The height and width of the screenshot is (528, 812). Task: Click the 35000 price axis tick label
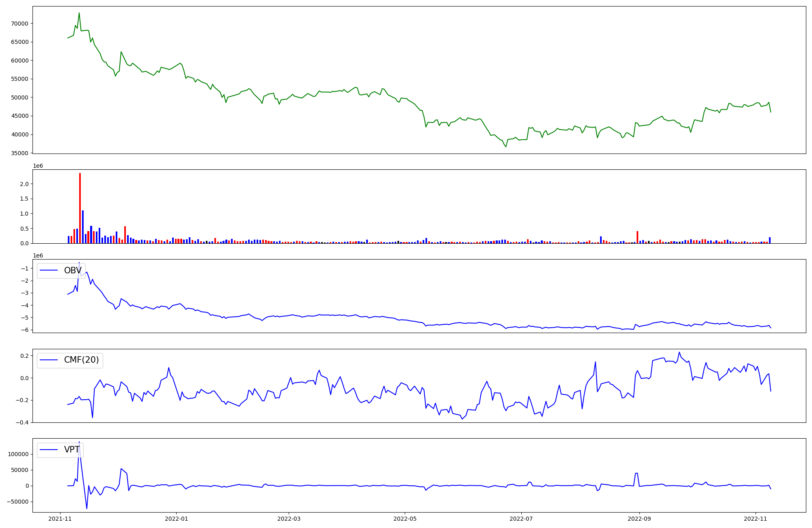(19, 153)
